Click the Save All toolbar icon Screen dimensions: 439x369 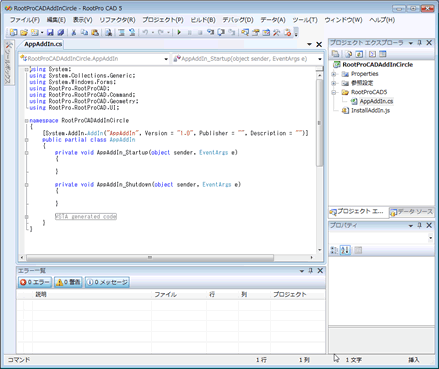point(60,32)
